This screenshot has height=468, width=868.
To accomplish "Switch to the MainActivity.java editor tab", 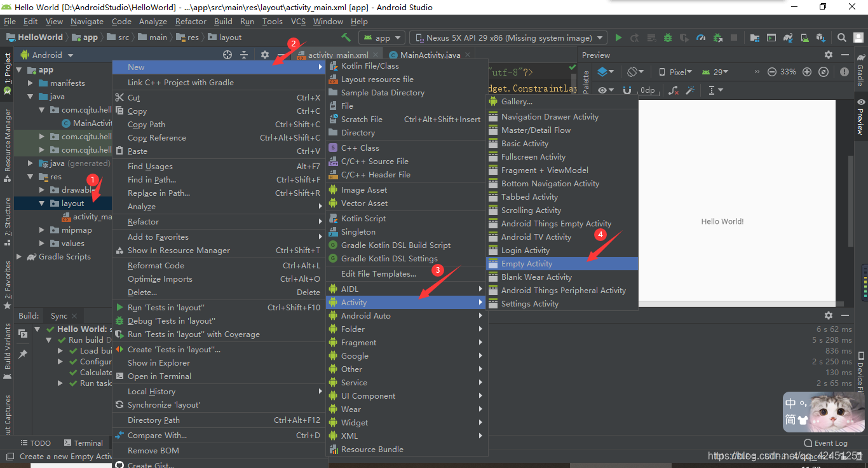I will click(430, 55).
